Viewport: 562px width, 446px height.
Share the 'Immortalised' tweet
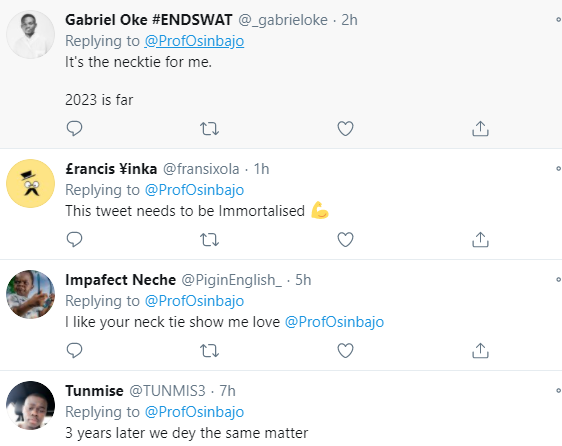pyautogui.click(x=480, y=239)
